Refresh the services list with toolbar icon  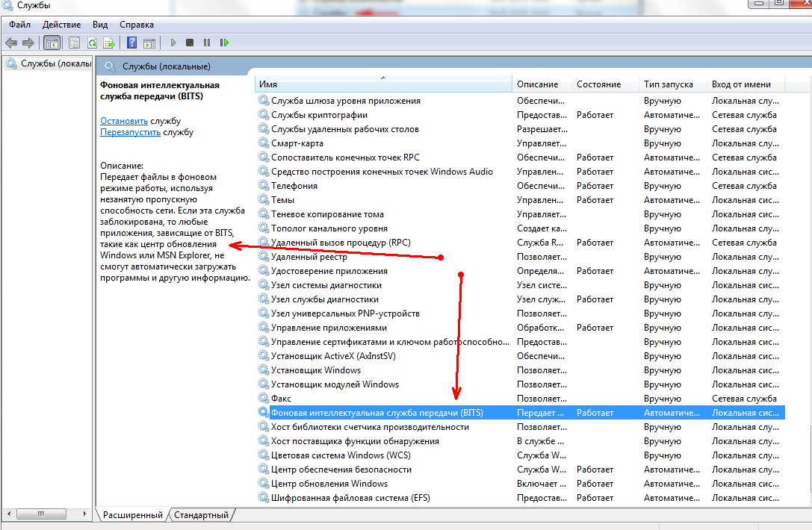[x=92, y=43]
